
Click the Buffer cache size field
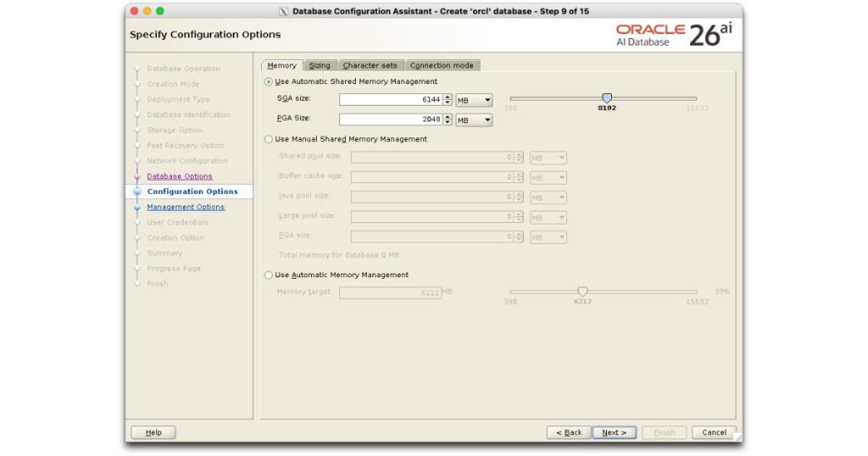(x=432, y=177)
